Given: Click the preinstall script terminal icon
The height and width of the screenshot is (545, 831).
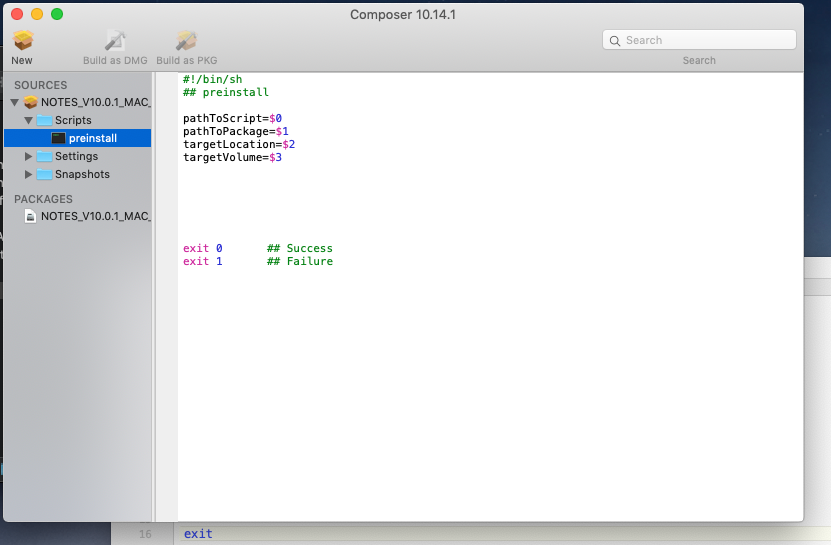Looking at the screenshot, I should 58,138.
